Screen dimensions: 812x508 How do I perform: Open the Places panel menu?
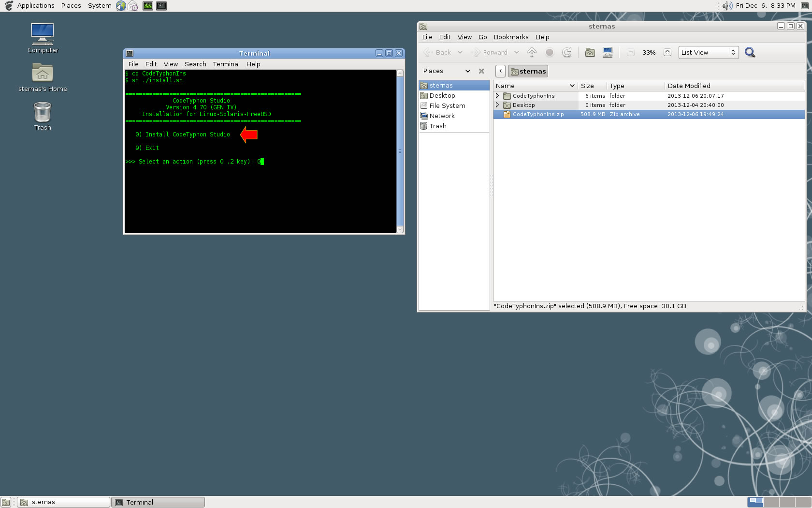pos(71,5)
